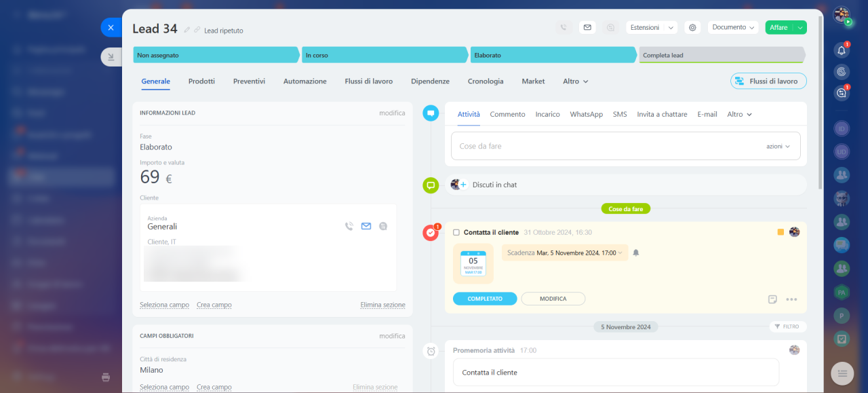The image size is (868, 393).
Task: Open the user profile avatar in the right sidebar
Action: point(842,15)
